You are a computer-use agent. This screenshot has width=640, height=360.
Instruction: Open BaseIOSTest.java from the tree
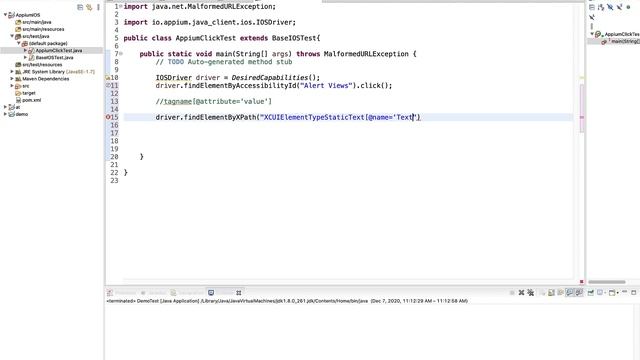(54, 58)
